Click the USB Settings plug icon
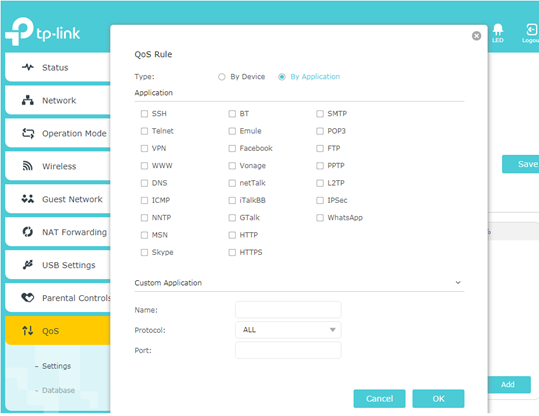Image resolution: width=539 pixels, height=416 pixels. [28, 265]
